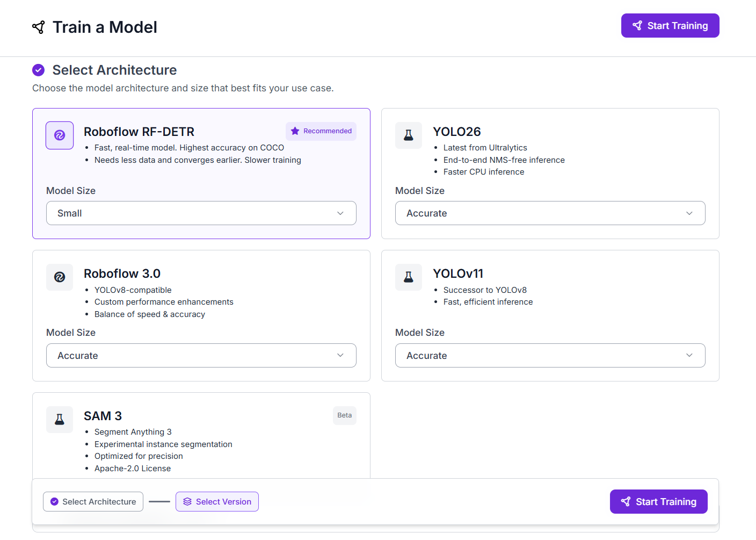This screenshot has height=540, width=756.
Task: Click the 'Train a Model' page title
Action: [105, 27]
